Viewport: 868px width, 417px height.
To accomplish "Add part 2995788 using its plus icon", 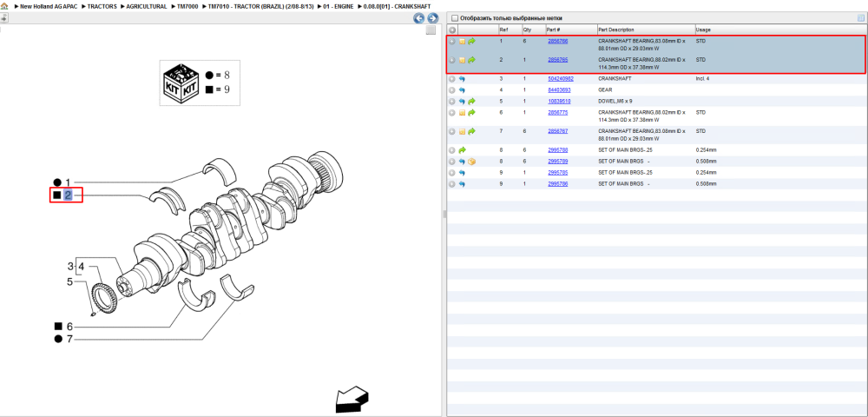I will 451,150.
